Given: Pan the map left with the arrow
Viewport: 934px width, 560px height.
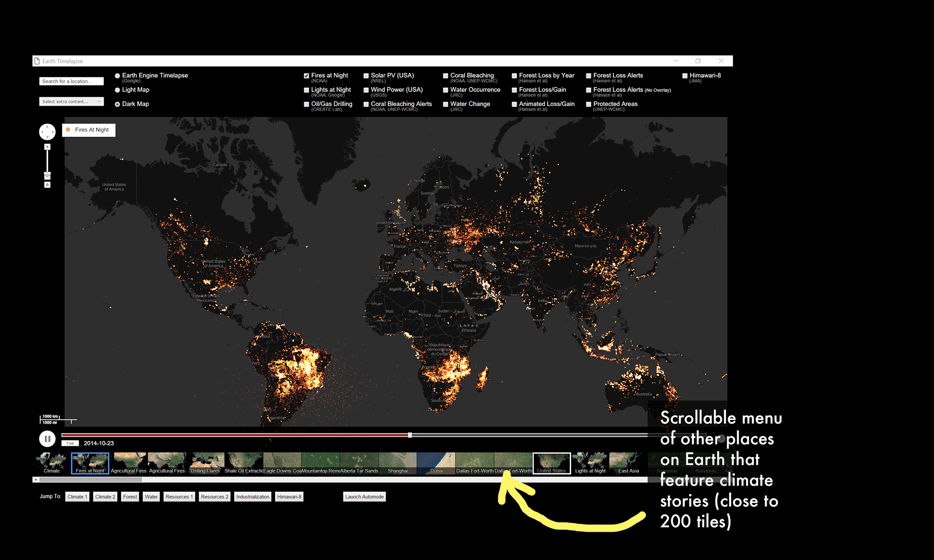Looking at the screenshot, I should coord(42,132).
